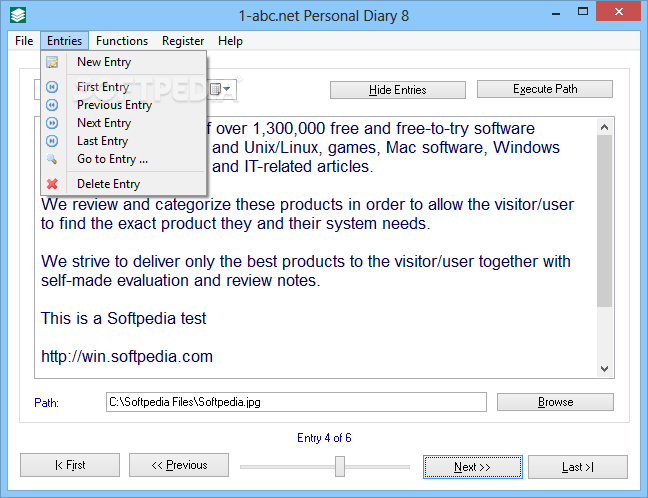Click the Last Entry skip icon
This screenshot has height=498, width=648.
(x=52, y=141)
